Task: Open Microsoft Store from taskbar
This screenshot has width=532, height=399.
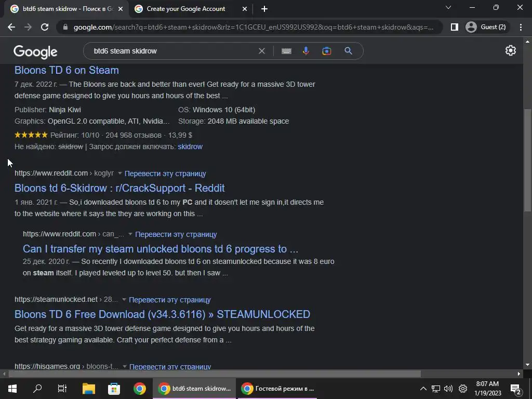Action: [x=114, y=389]
